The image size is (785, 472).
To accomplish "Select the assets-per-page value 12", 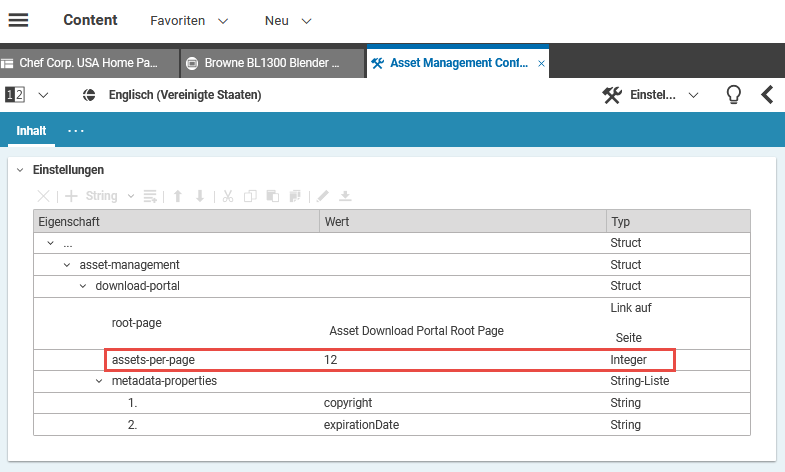I will pyautogui.click(x=330, y=359).
